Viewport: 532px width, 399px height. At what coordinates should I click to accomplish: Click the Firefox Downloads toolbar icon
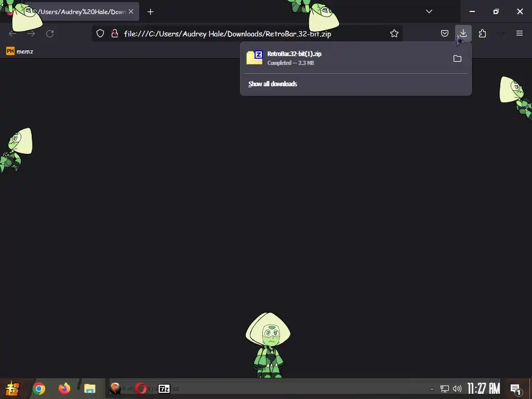coord(463,33)
